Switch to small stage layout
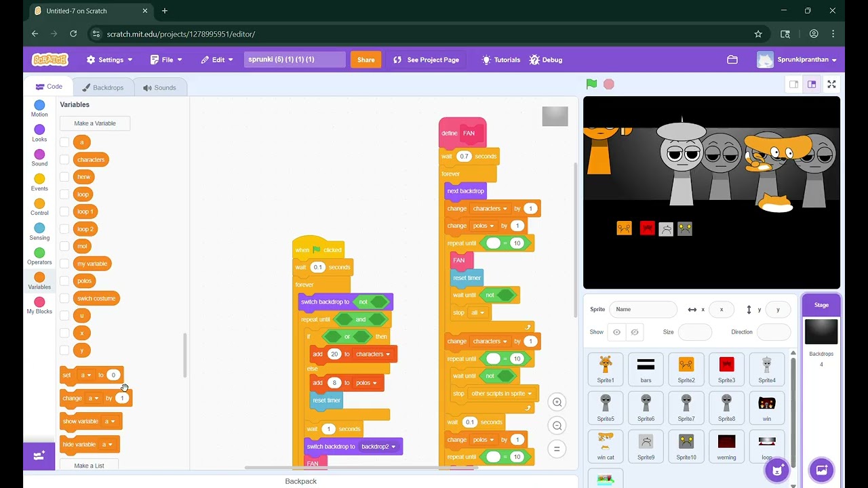Screen dimensions: 868x488 (x=793, y=84)
